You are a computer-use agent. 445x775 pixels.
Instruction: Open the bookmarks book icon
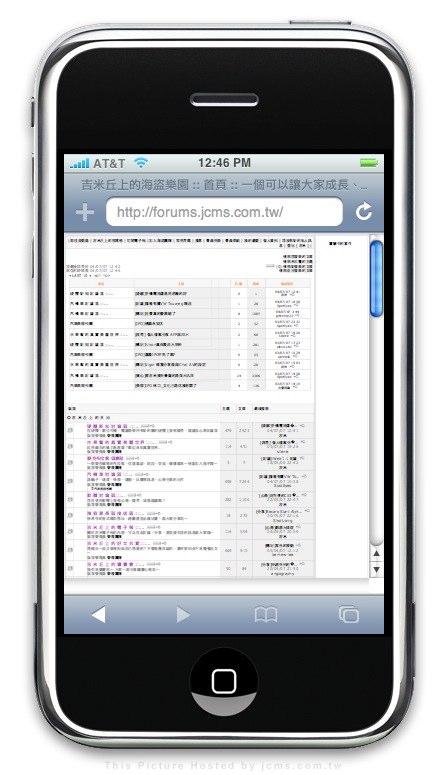pos(266,615)
